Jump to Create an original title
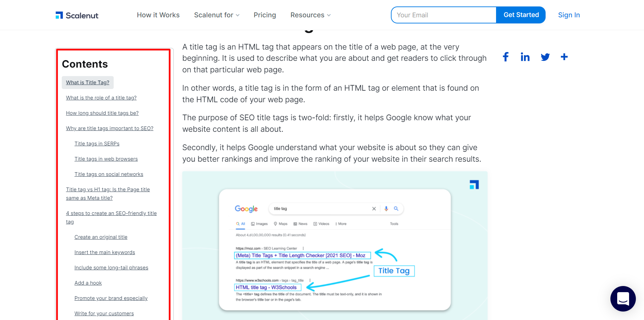Screen dimensions: 644x320 [x=101, y=237]
